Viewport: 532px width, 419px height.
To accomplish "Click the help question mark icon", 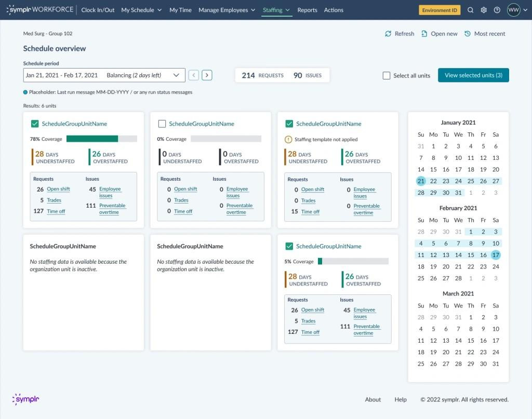I will click(496, 10).
